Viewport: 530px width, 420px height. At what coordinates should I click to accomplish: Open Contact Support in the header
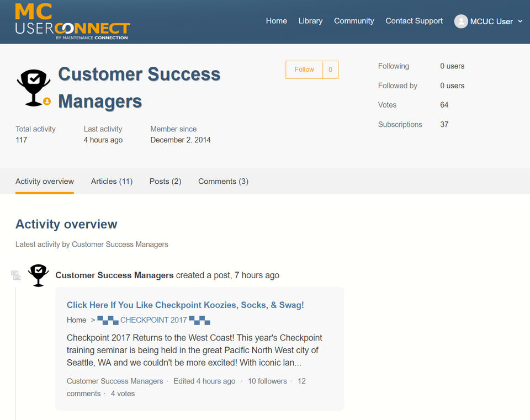(x=414, y=21)
